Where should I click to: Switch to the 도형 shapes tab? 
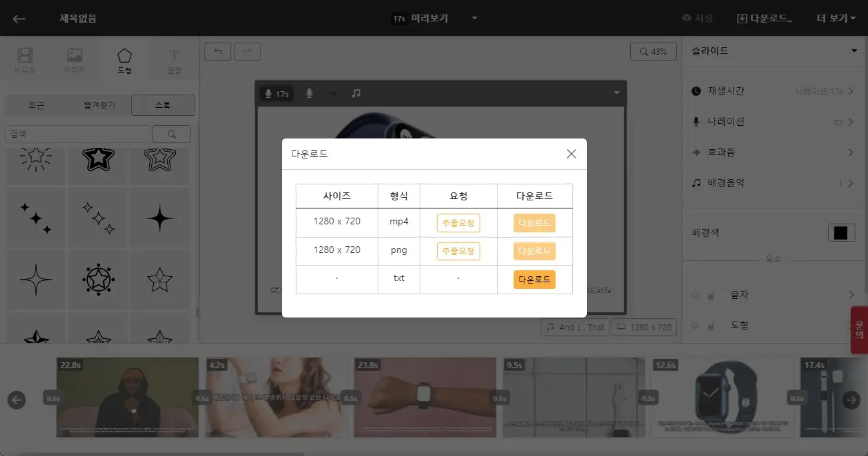[125, 61]
